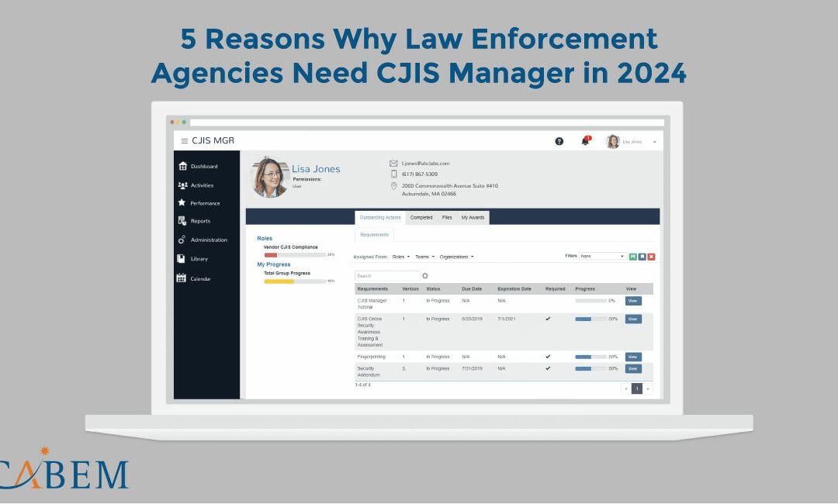
Task: Click the Required checkmark in the Security Addendum row
Action: click(548, 368)
